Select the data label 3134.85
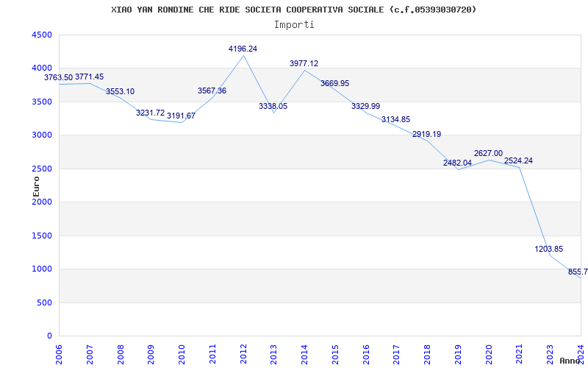 (395, 120)
